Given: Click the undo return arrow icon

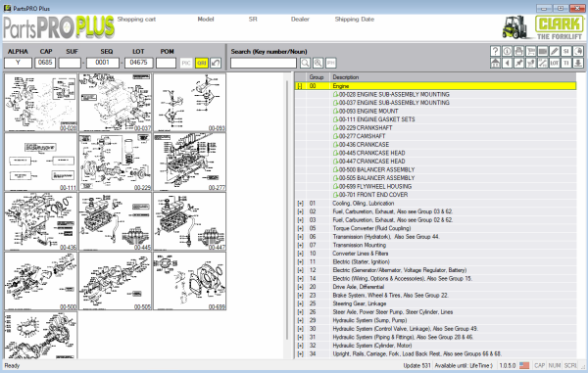Looking at the screenshot, I should (216, 63).
